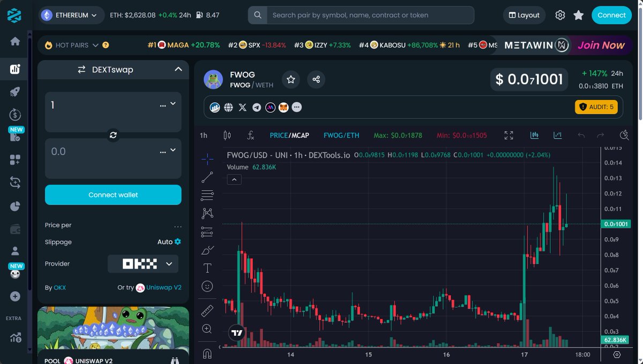Open Pair Explorer chart icon in sidebar
The image size is (643, 364).
tap(15, 69)
